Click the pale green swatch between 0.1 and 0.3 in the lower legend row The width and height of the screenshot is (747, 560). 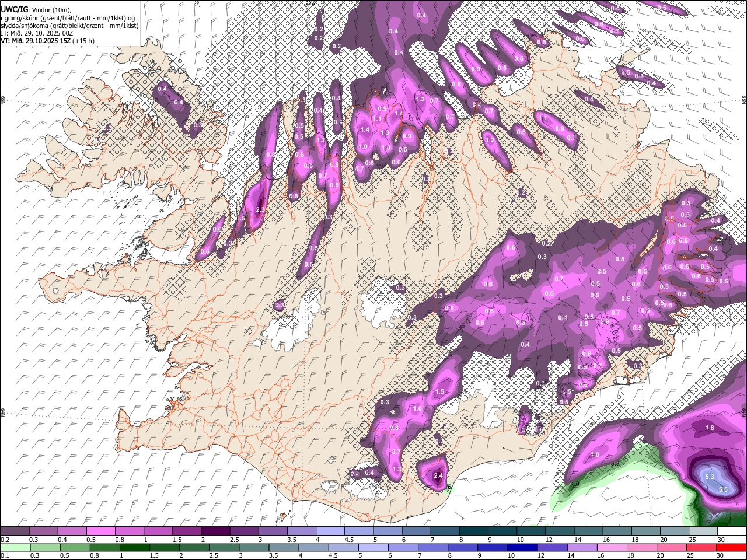click(x=15, y=547)
